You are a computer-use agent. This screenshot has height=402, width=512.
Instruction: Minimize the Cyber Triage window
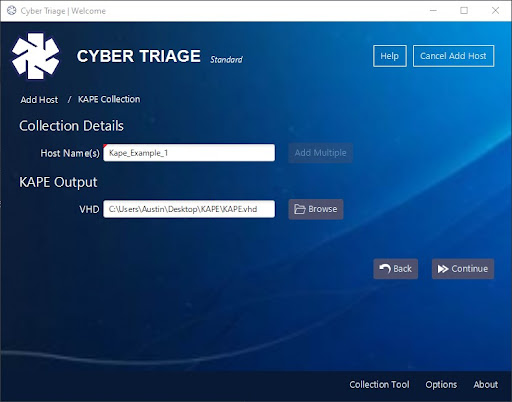[x=433, y=11]
